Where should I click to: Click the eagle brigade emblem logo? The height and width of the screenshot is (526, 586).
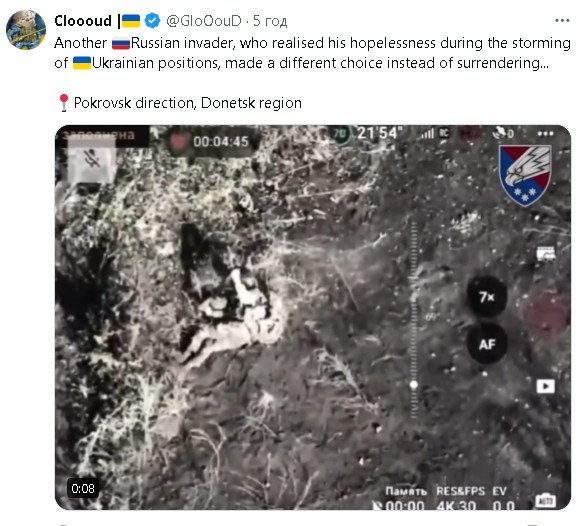[x=525, y=175]
